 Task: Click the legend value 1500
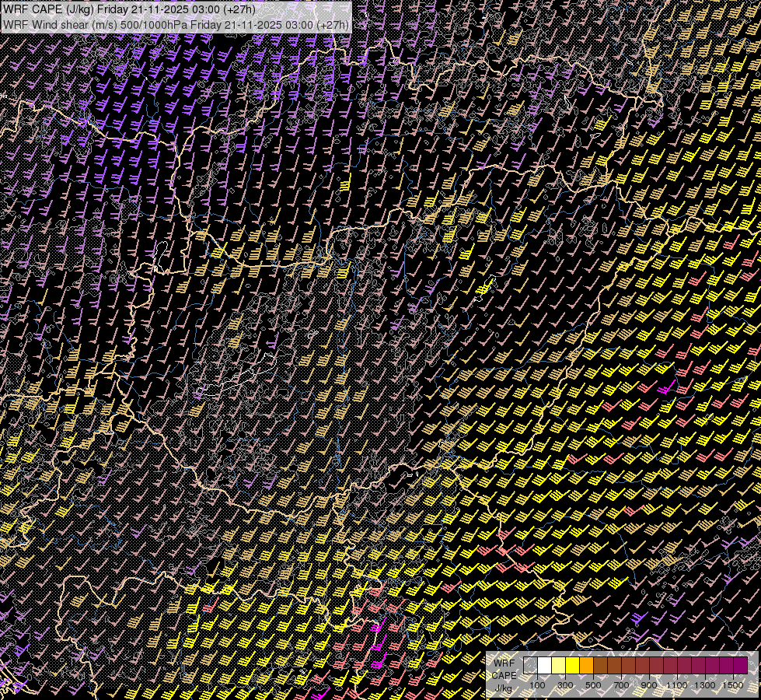pos(733,685)
